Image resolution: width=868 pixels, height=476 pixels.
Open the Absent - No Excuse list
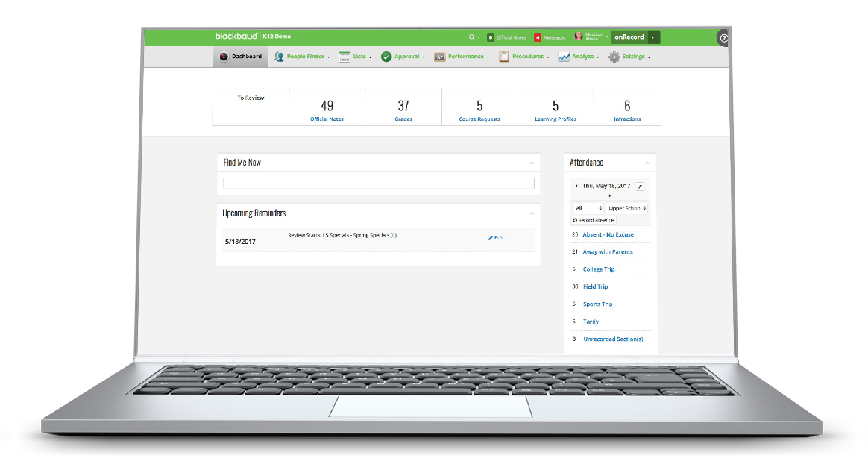607,234
